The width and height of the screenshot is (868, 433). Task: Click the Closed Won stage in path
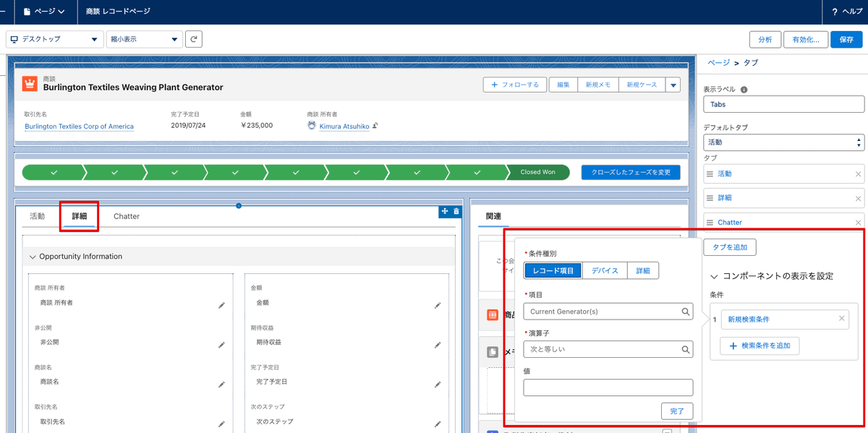pos(537,172)
